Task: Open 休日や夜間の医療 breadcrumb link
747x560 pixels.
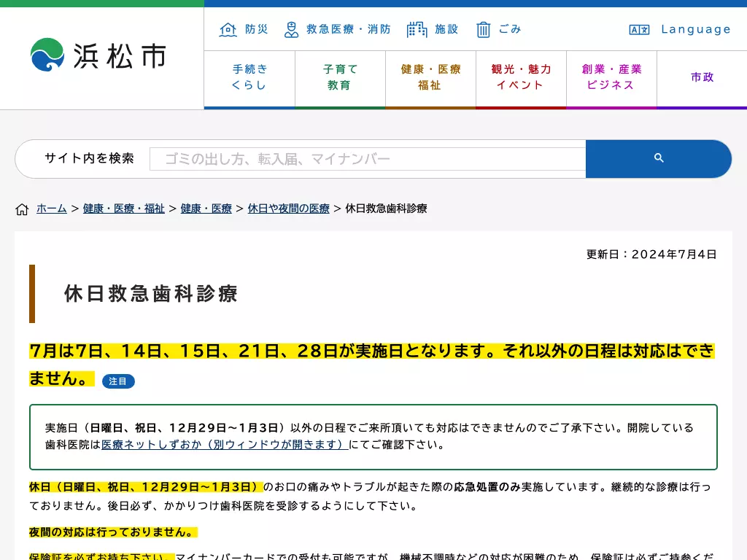Action: tap(289, 209)
